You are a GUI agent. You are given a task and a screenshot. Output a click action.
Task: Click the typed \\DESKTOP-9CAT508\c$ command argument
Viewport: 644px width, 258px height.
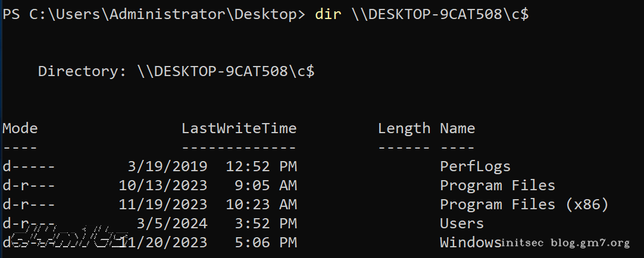click(439, 14)
